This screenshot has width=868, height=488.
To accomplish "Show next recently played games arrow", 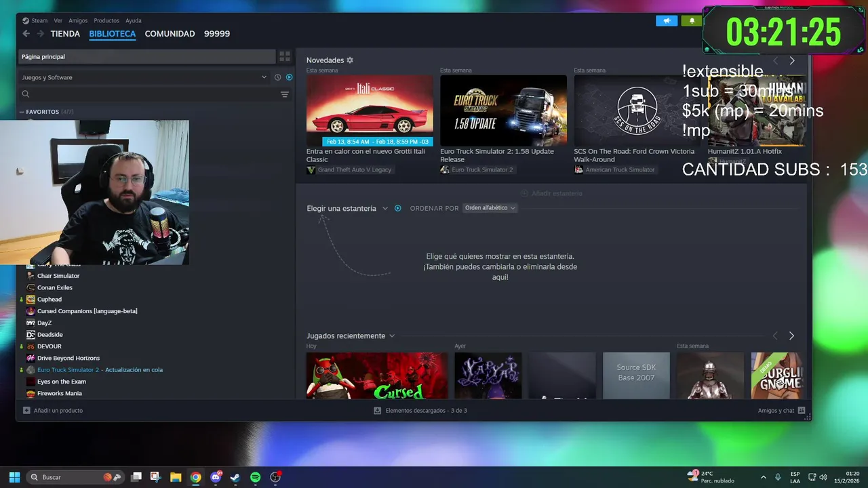I will click(x=791, y=335).
